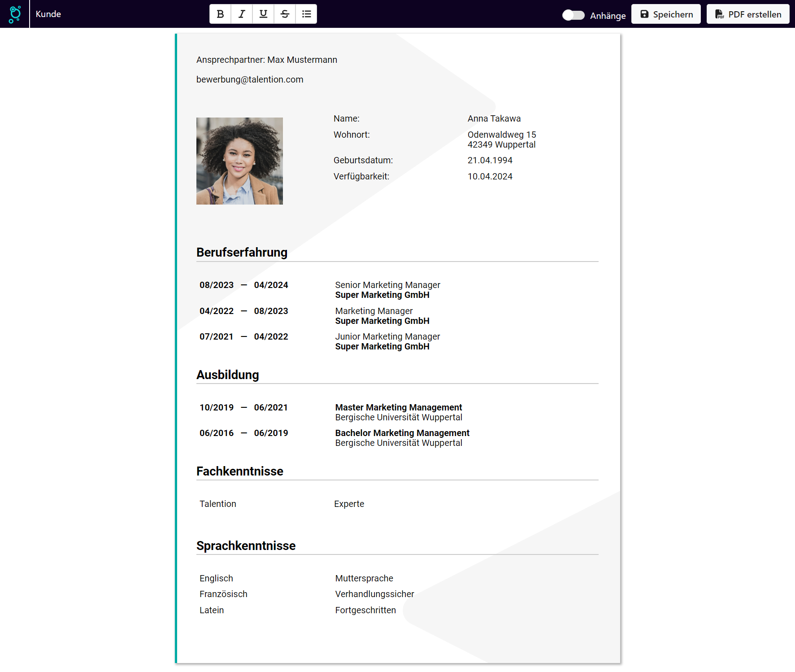The width and height of the screenshot is (795, 672).
Task: Click the Master Marketing Management entry
Action: coord(398,407)
